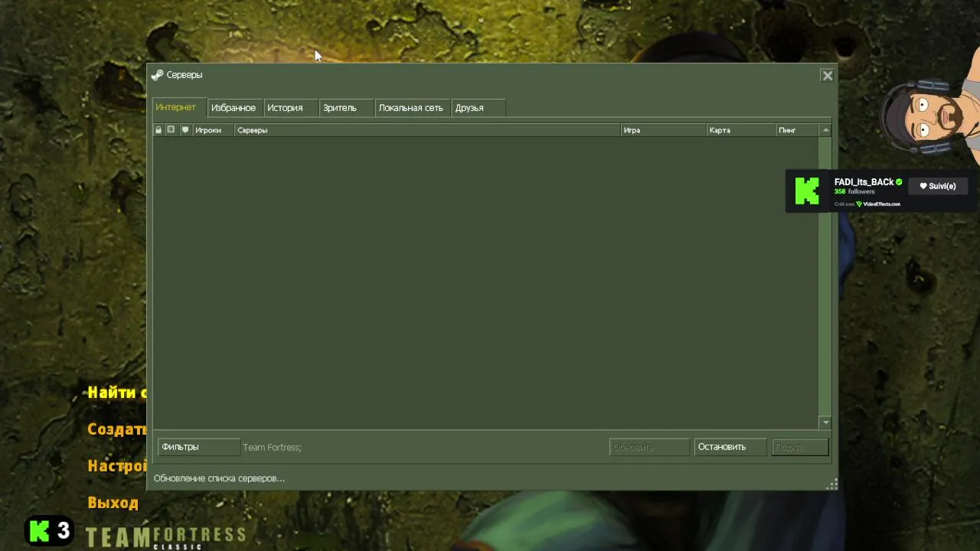Open Создать сервер main menu item
The image size is (980, 551).
click(116, 429)
